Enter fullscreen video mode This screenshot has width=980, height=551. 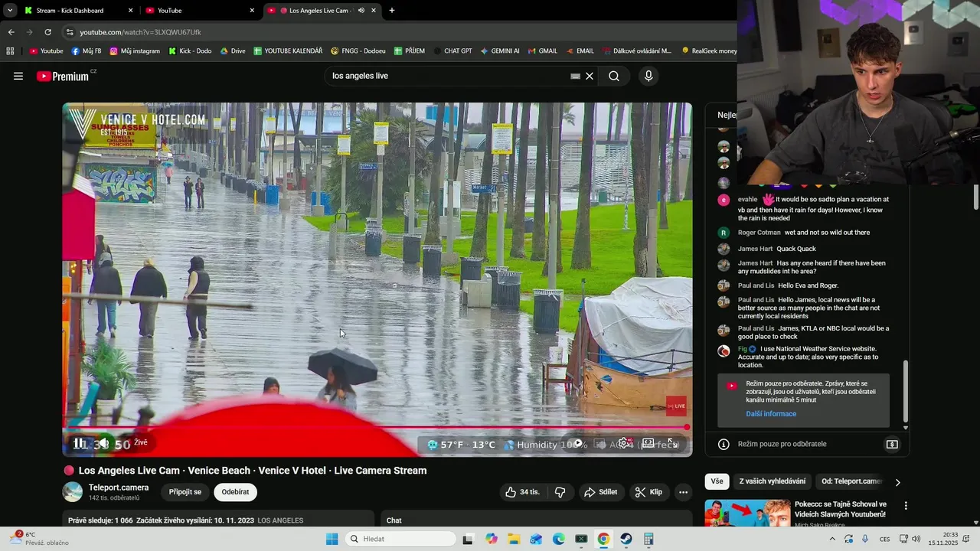coord(672,443)
